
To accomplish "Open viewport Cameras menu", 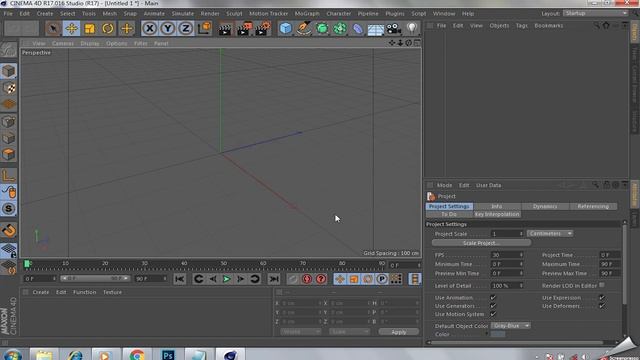I will (x=63, y=43).
